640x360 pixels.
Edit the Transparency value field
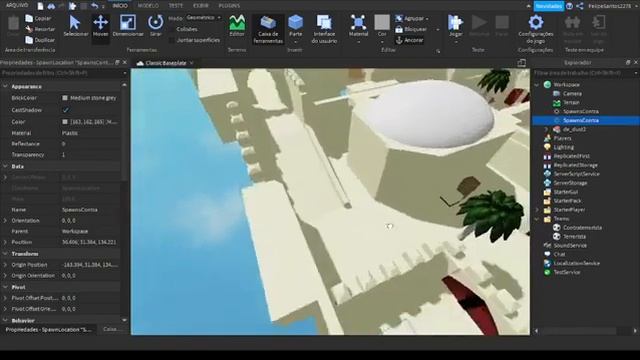(90, 155)
